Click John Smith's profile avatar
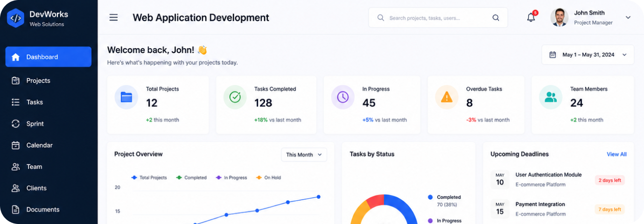Screen dimensions: 644x224 pos(559,17)
